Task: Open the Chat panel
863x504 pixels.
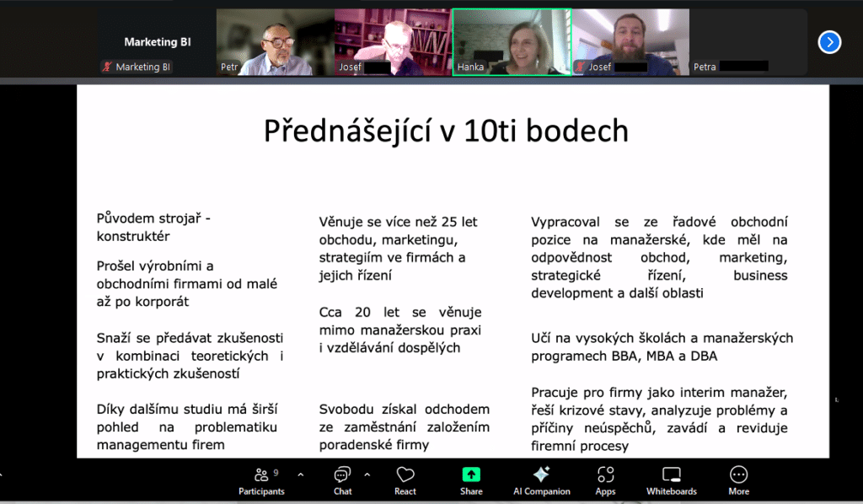Action: click(x=342, y=481)
